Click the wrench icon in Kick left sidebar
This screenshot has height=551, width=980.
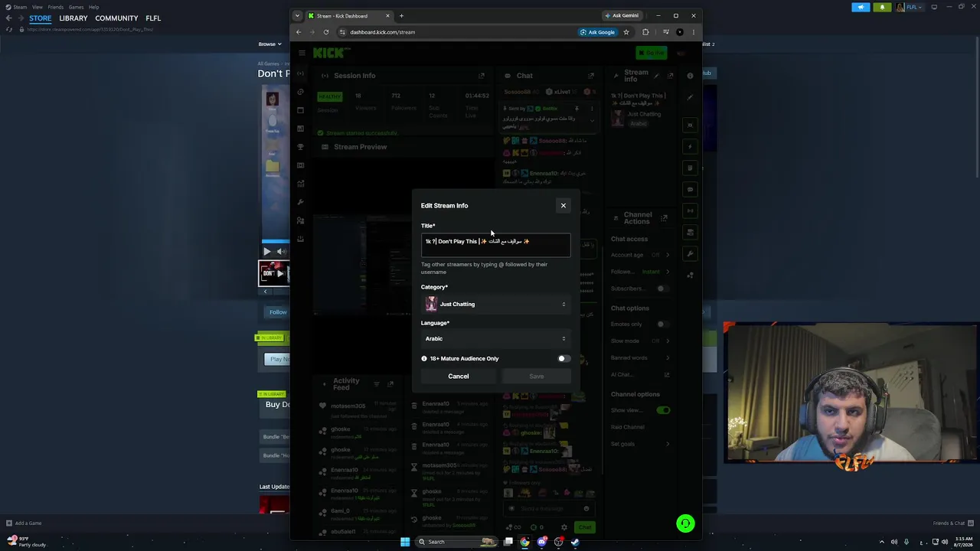pyautogui.click(x=300, y=202)
